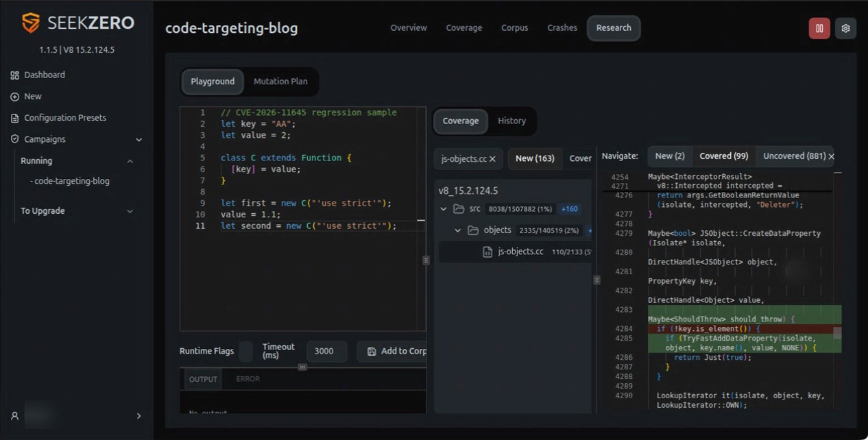Open the ERROR console tab
The image size is (868, 440).
(248, 379)
